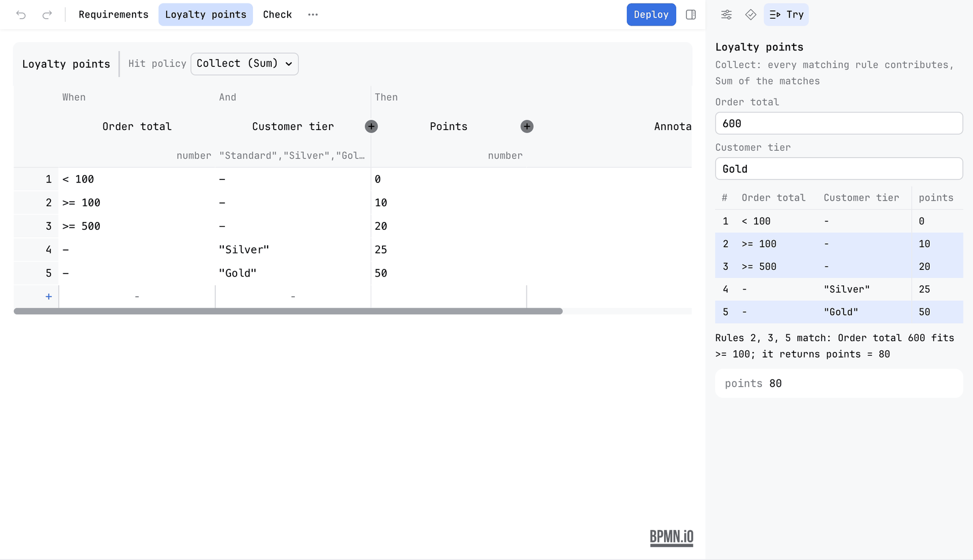973x560 pixels.
Task: Add a new rule with blue plus
Action: 49,297
